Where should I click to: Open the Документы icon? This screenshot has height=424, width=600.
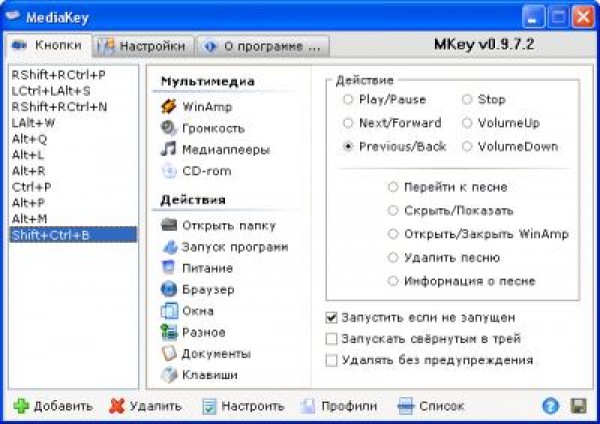tap(169, 353)
